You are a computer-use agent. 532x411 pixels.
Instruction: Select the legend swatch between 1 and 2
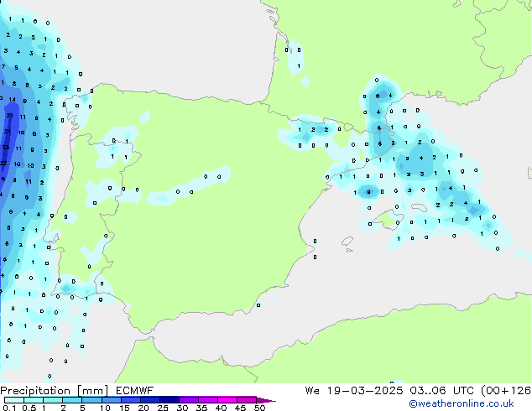[x=53, y=400]
